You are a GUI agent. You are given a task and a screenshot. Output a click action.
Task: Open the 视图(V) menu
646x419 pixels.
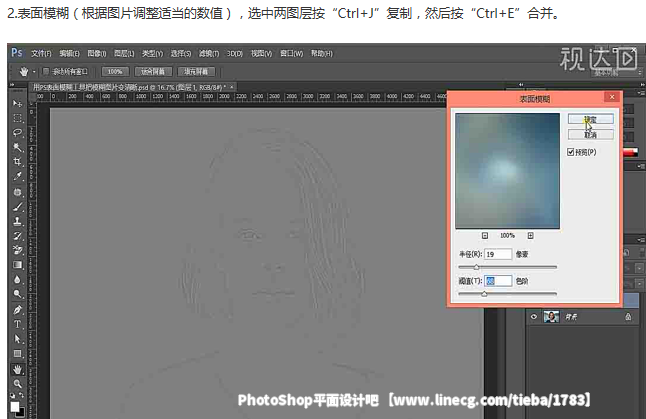pos(262,54)
